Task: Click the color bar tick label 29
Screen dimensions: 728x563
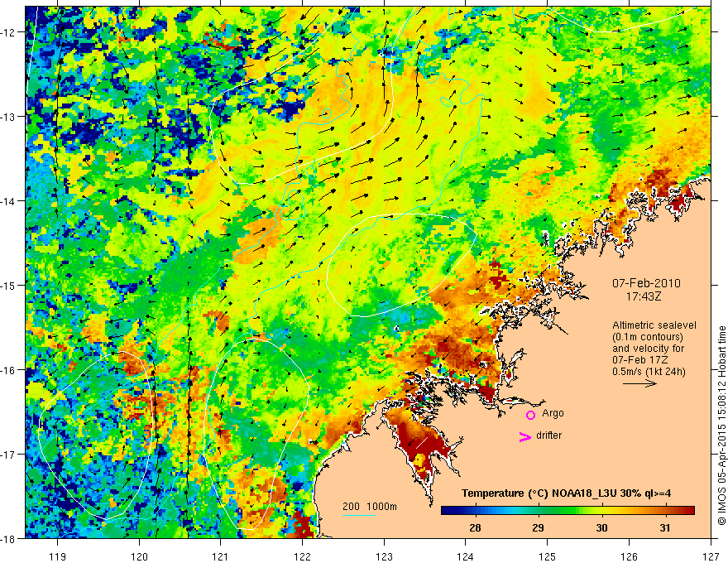Action: click(x=538, y=527)
